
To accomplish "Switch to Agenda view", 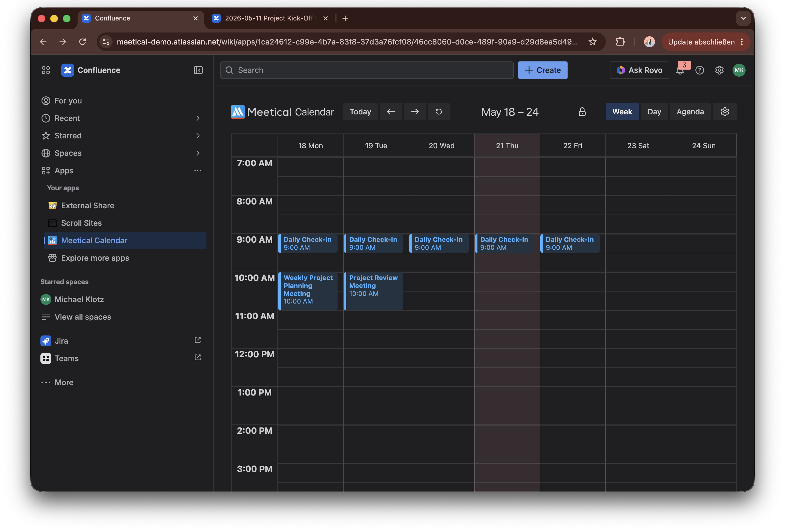I will pos(690,112).
